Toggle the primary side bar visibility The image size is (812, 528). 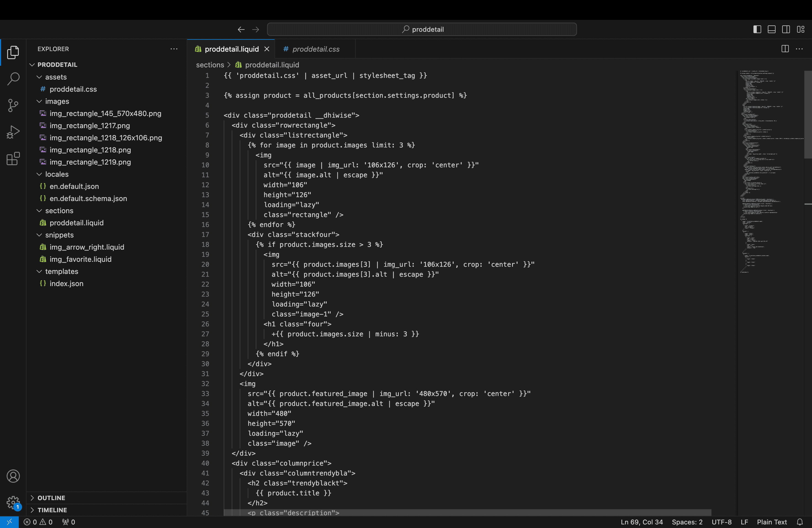click(x=757, y=29)
